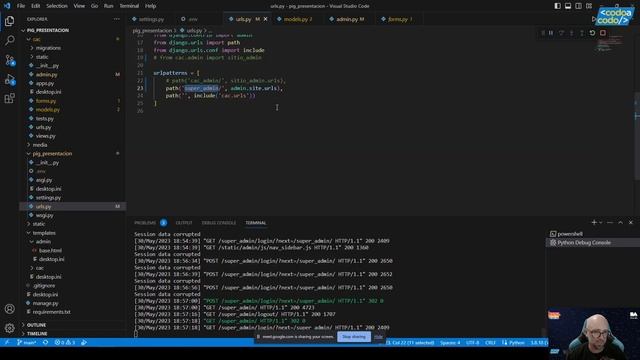Screen dimensions: 640x360
Task: Open the Help menu
Action: 151,6
